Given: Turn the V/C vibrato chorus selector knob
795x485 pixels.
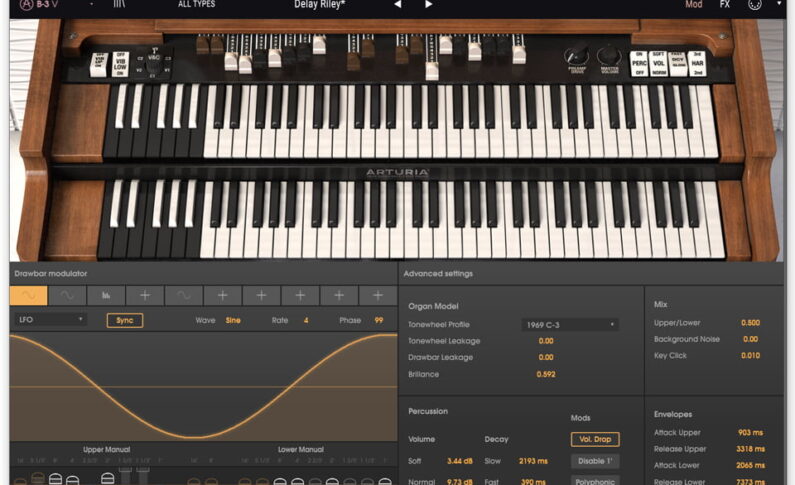Looking at the screenshot, I should [x=154, y=63].
